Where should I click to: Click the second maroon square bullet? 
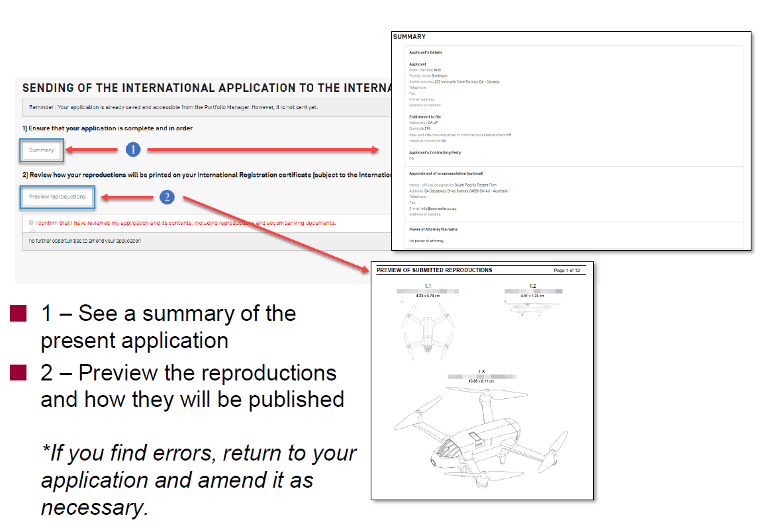tap(18, 373)
